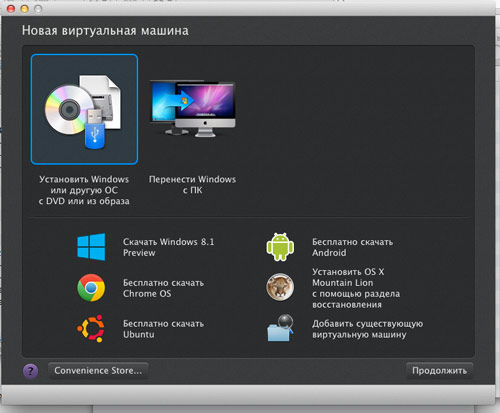Select the migrate Windows from PC icon
Image resolution: width=500 pixels, height=413 pixels.
click(192, 109)
